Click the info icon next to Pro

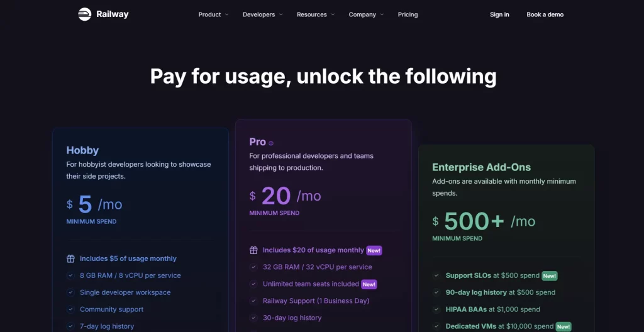(x=271, y=143)
